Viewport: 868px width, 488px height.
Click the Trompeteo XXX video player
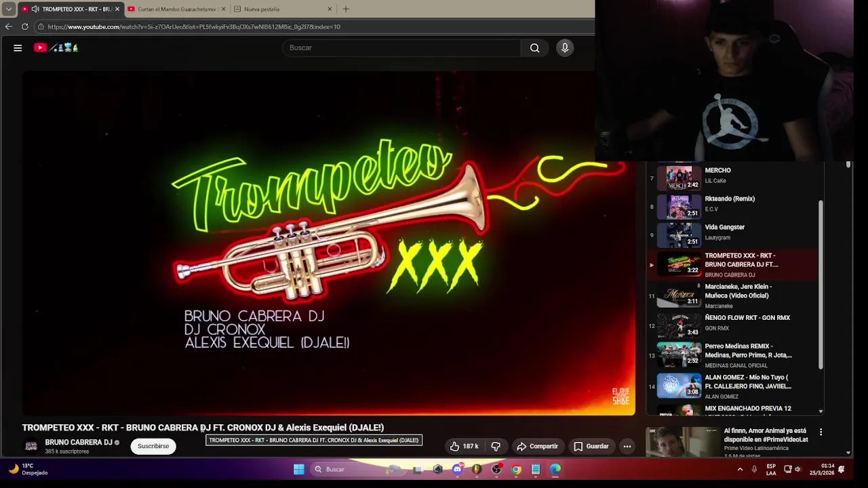coord(329,244)
